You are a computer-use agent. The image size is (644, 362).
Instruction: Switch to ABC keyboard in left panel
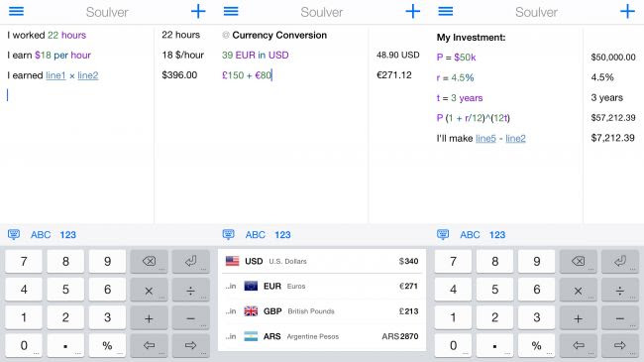pyautogui.click(x=41, y=235)
